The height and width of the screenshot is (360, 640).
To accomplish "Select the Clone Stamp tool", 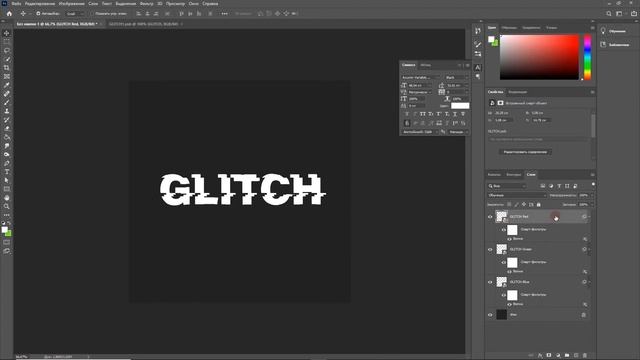I will [7, 111].
